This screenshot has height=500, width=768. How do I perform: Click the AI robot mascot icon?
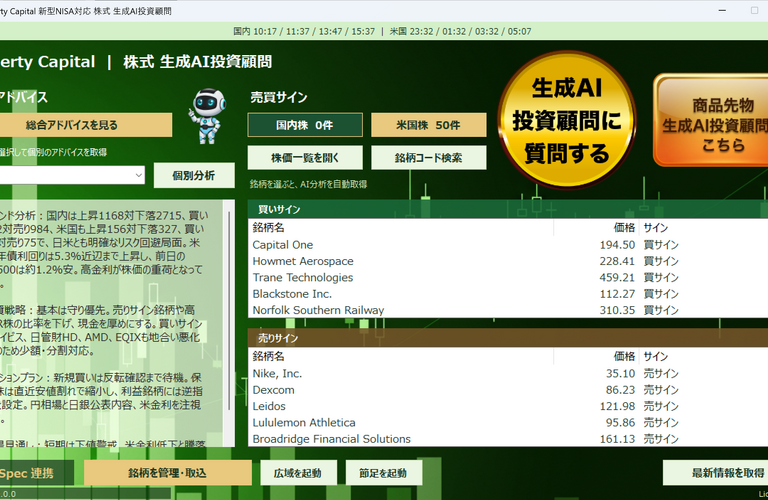(207, 116)
